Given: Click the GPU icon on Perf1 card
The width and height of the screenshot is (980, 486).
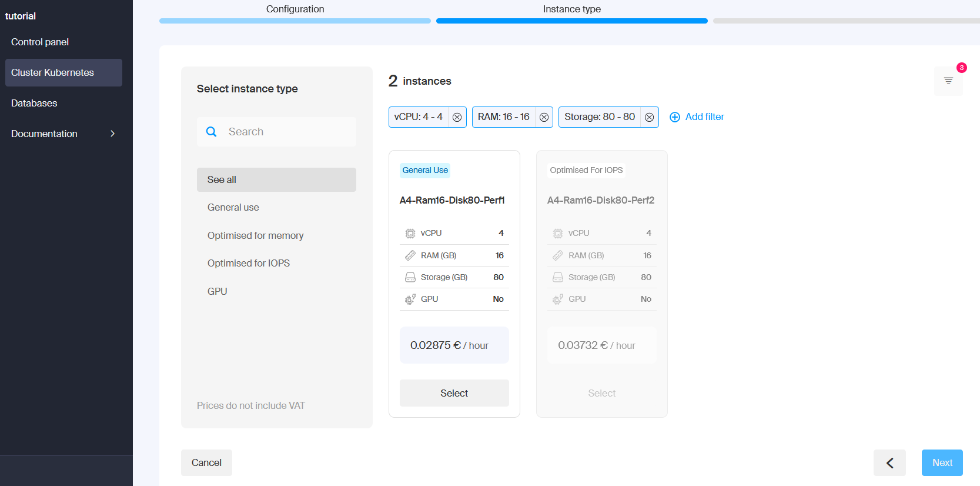Looking at the screenshot, I should click(410, 299).
